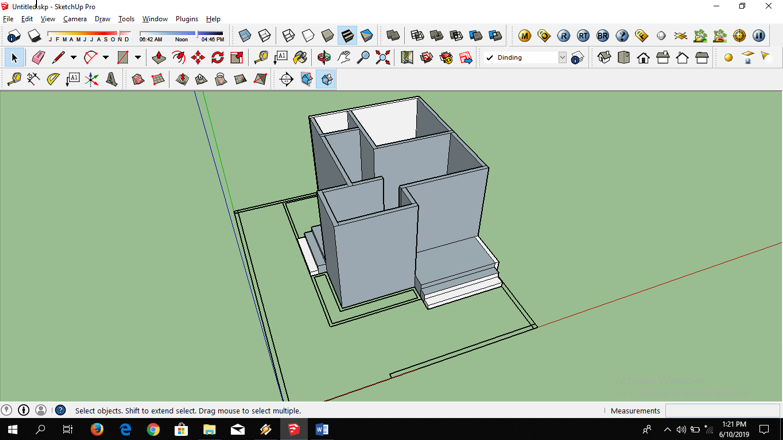The image size is (783, 440).
Task: Click the Instructor help button in status bar
Action: coord(60,410)
